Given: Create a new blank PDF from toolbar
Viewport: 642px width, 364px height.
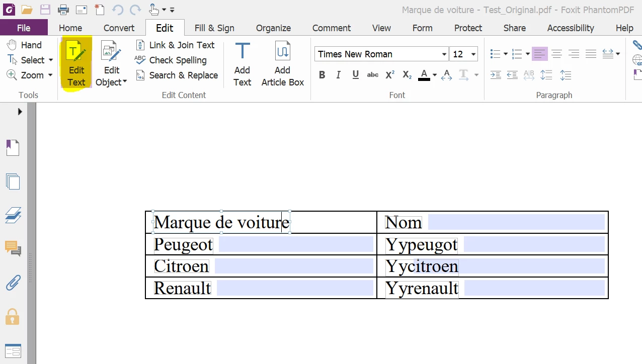Looking at the screenshot, I should (x=100, y=9).
